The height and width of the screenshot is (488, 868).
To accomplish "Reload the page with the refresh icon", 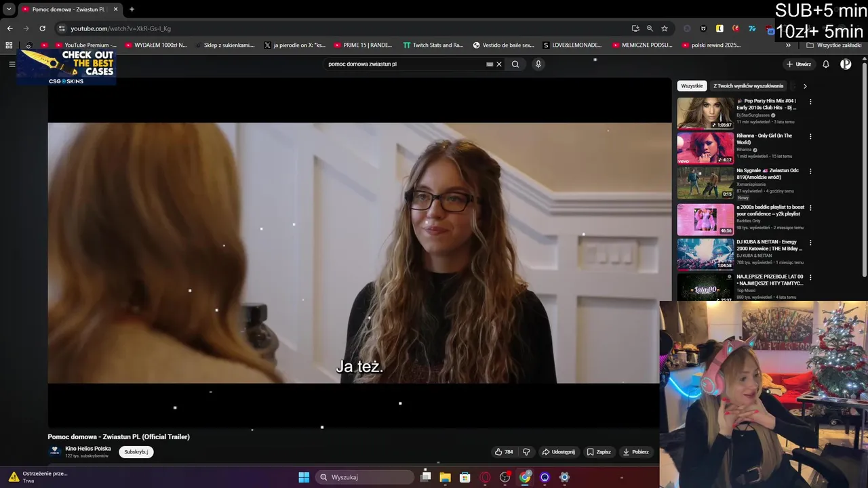I will point(42,28).
